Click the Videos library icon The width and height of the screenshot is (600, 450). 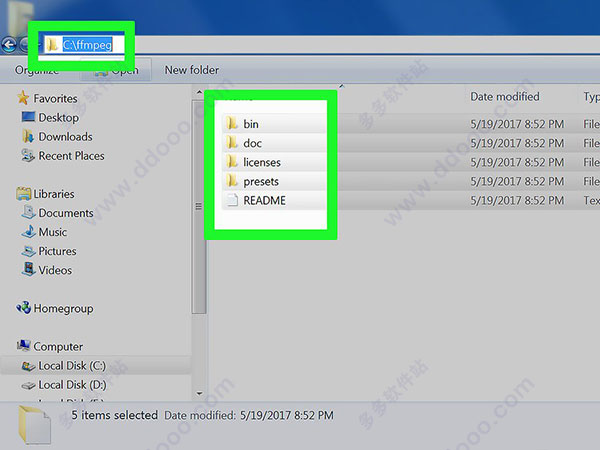point(29,269)
